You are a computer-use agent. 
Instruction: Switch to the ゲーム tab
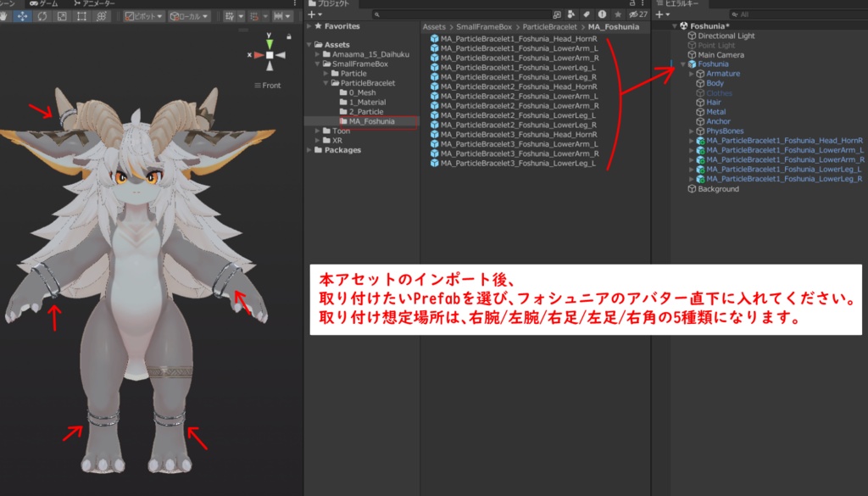(x=47, y=4)
